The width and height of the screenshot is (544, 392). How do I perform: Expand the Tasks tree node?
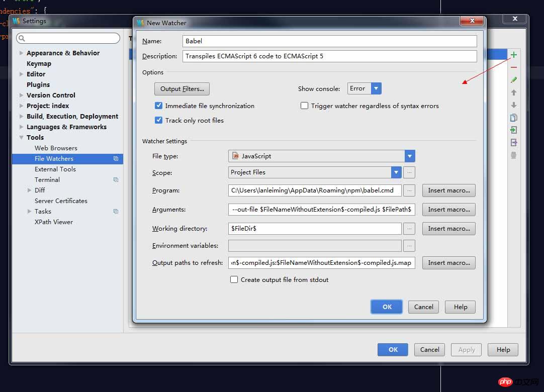tap(30, 211)
